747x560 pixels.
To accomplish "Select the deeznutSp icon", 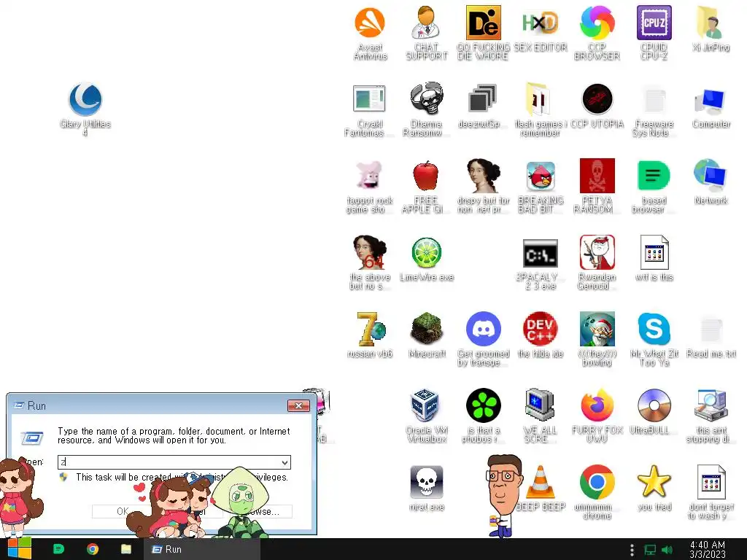I will click(483, 99).
